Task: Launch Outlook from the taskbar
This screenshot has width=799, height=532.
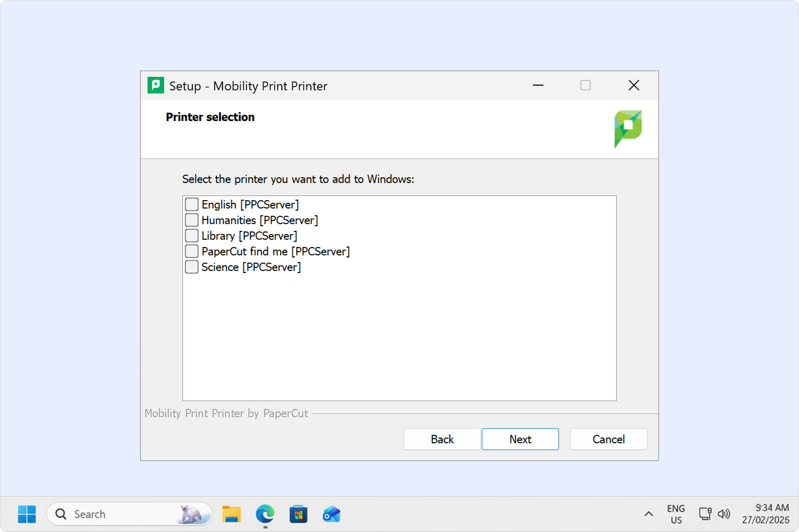Action: (x=332, y=514)
